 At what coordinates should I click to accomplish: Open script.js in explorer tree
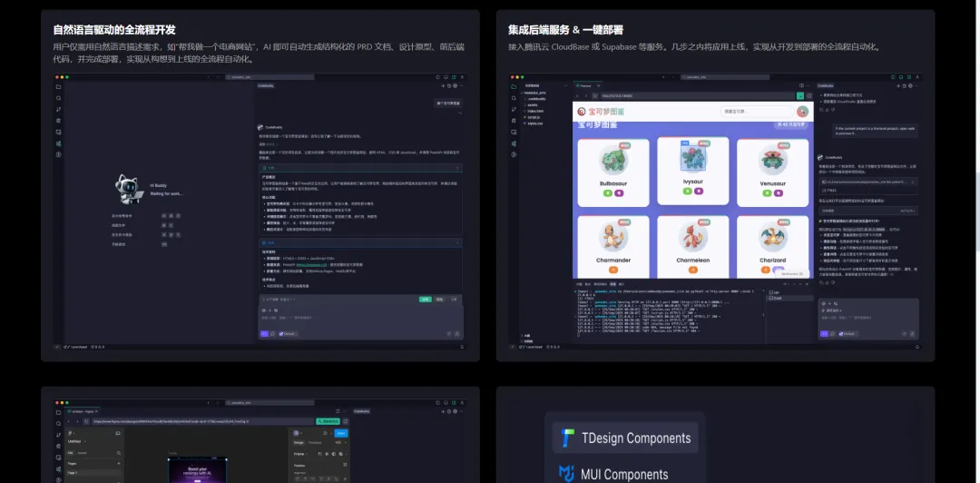(533, 118)
